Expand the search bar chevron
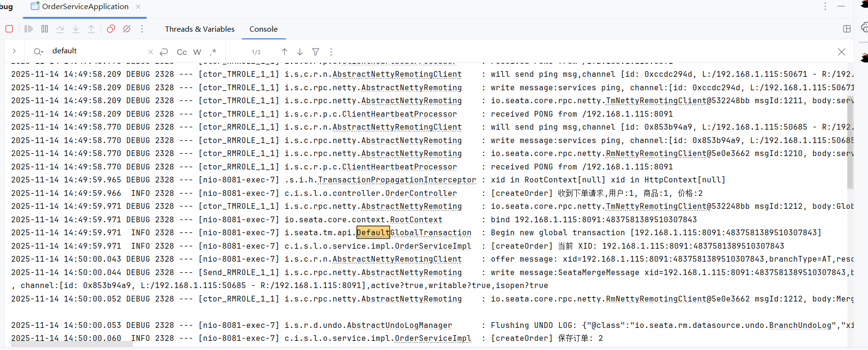The width and height of the screenshot is (868, 350). [x=14, y=51]
